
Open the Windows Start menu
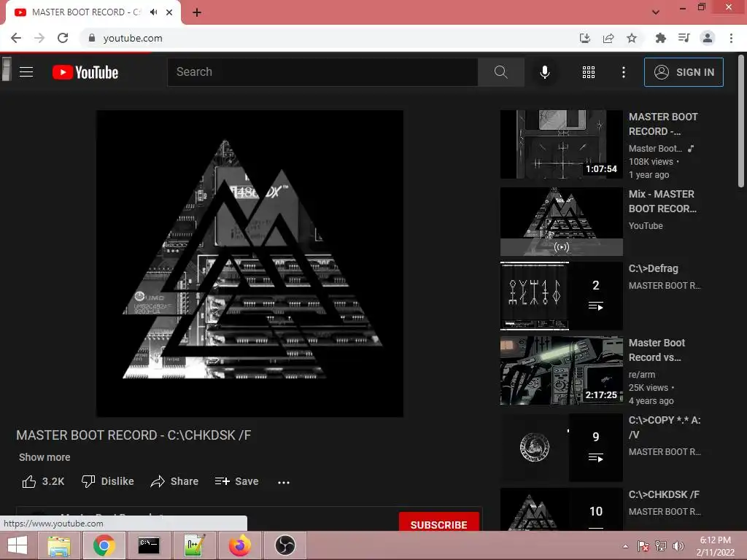click(18, 545)
